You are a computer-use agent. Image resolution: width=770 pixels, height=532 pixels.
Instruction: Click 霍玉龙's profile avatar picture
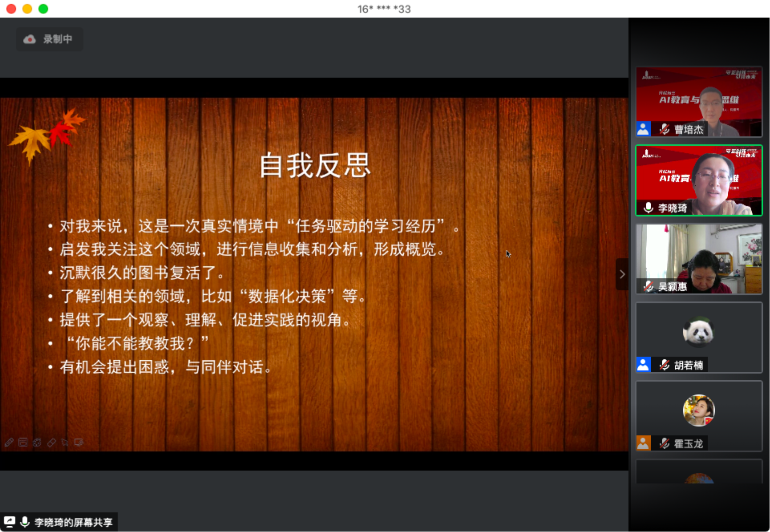698,410
